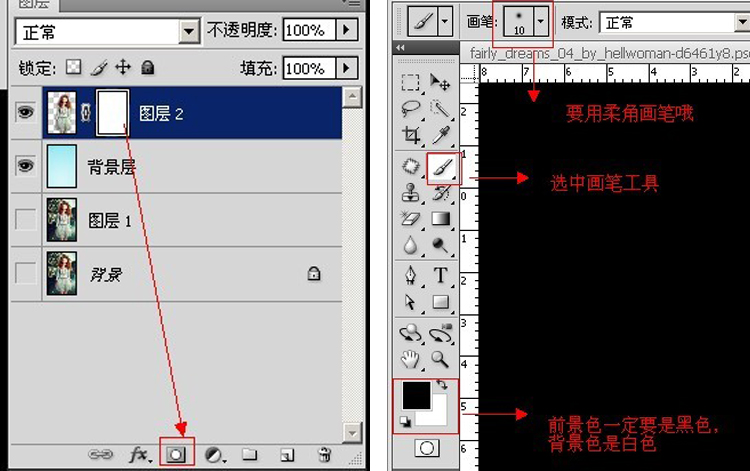This screenshot has width=750, height=471.
Task: Click the delete layer trash icon
Action: (x=325, y=454)
